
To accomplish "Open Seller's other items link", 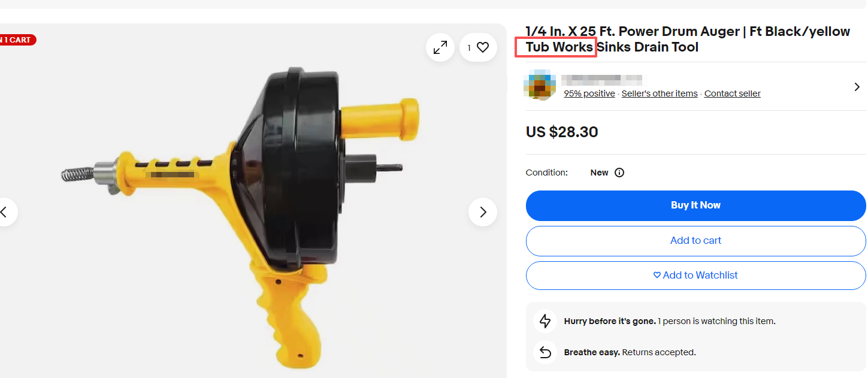I will point(660,93).
